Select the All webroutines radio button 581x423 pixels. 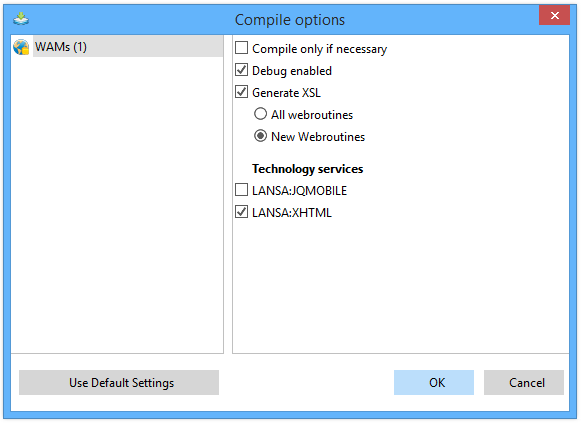(x=260, y=114)
